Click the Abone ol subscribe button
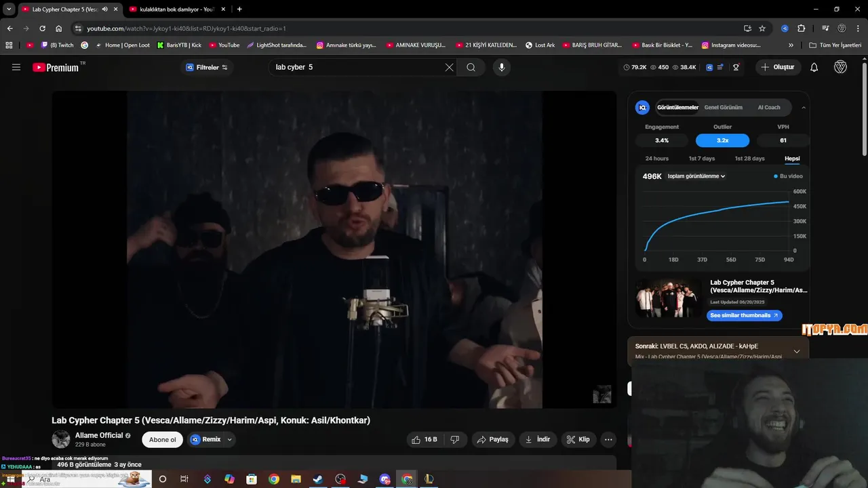This screenshot has width=868, height=488. [162, 439]
